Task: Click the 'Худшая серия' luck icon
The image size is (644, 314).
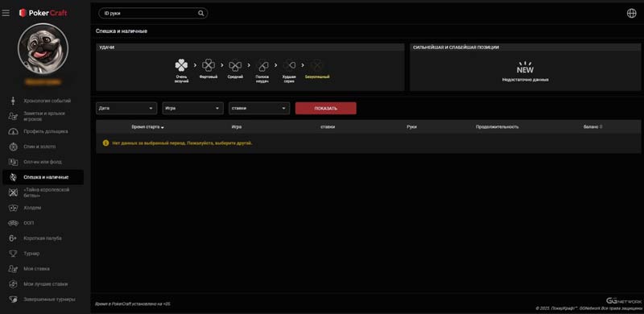Action: pos(290,65)
